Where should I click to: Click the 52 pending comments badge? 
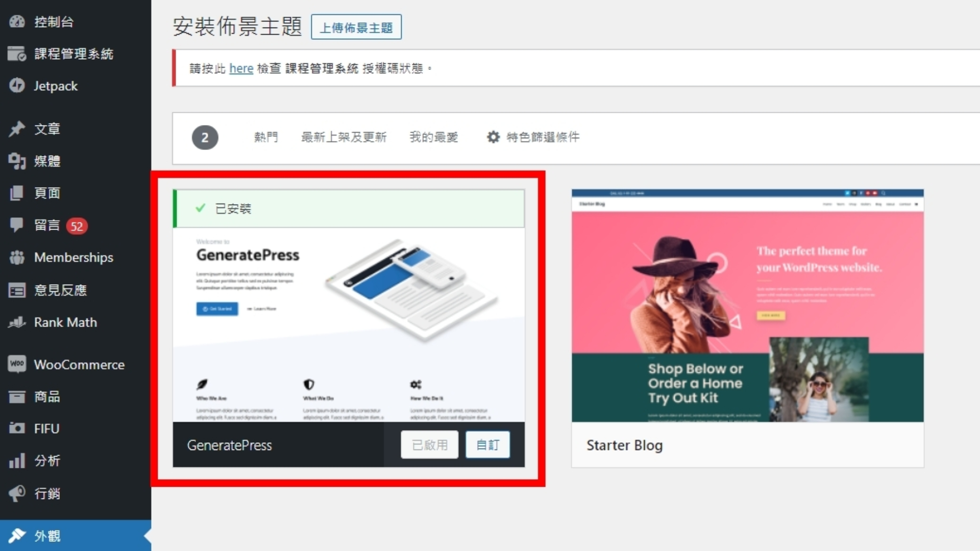pos(77,226)
